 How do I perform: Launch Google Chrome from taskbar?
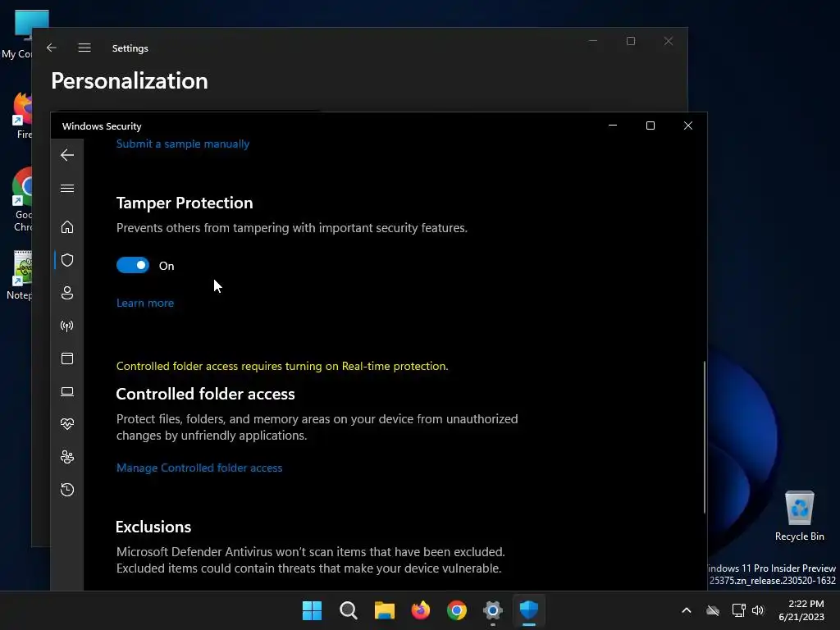[x=456, y=610]
